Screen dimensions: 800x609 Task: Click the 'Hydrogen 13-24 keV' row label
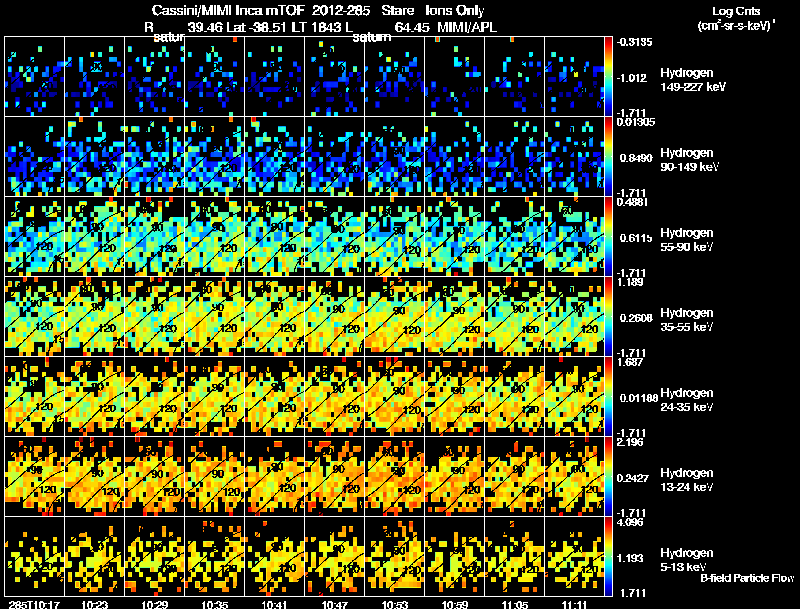coord(687,480)
